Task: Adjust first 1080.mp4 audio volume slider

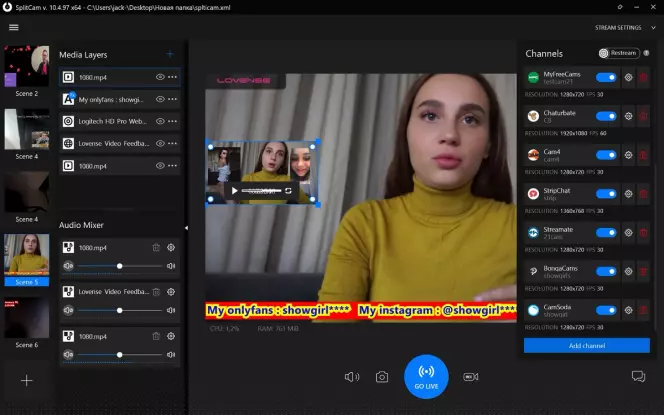Action: coord(120,266)
